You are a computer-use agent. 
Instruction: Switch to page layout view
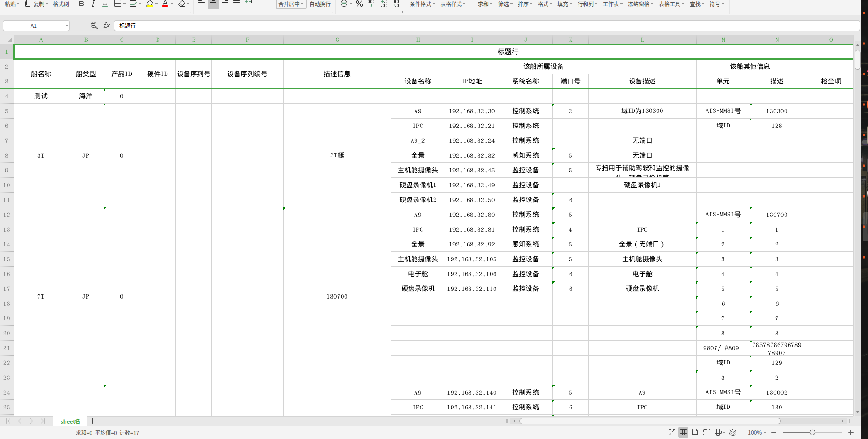[695, 432]
